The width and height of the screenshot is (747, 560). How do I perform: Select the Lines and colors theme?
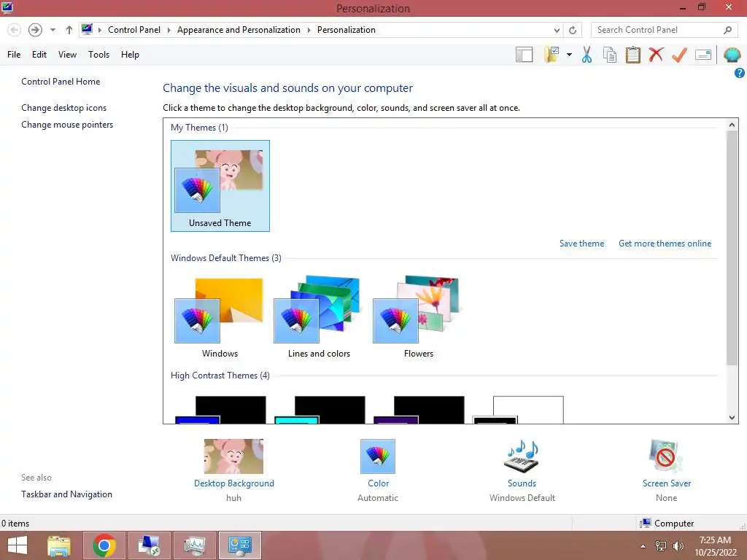[x=319, y=316]
